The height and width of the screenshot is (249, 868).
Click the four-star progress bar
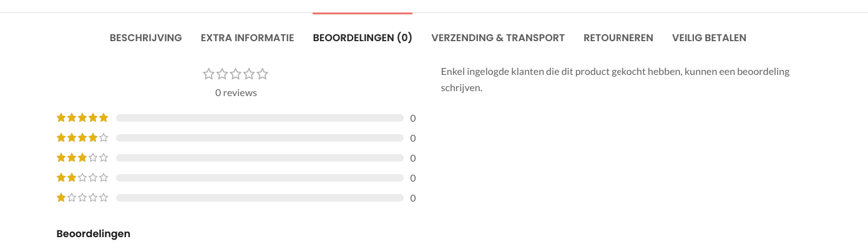click(x=260, y=138)
